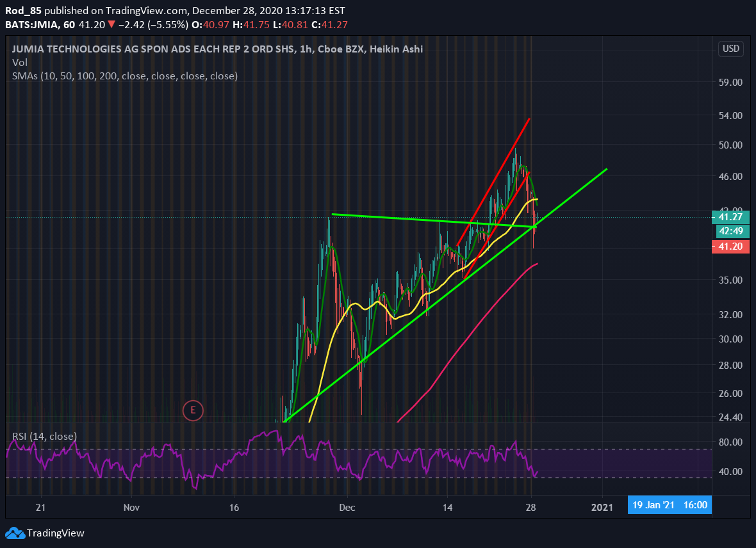Screen dimensions: 756x548
Task: Click the 16 date on time axis
Action: pyautogui.click(x=234, y=507)
